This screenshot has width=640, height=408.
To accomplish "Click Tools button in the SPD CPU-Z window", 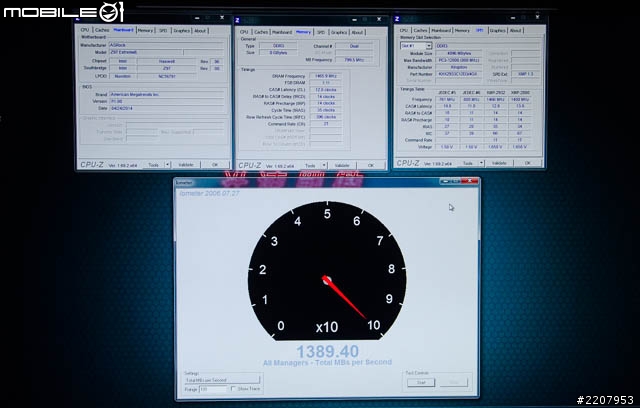I will (x=468, y=163).
